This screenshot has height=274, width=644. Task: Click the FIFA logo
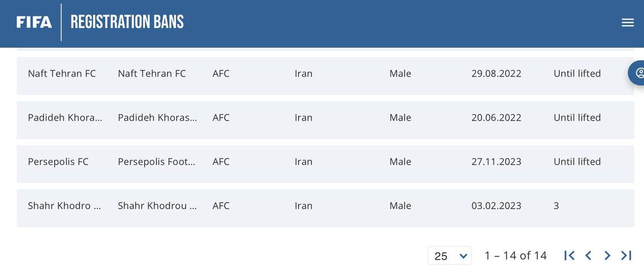click(34, 22)
